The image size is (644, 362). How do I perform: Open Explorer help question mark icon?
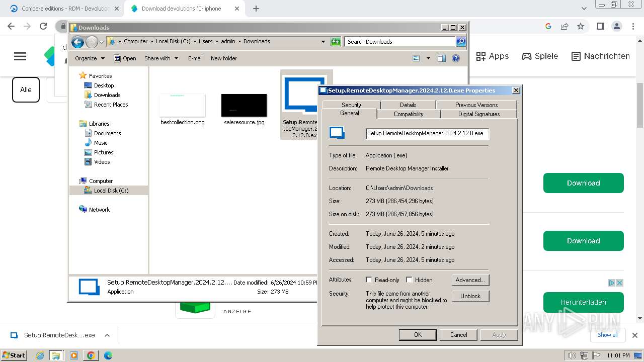point(456,58)
